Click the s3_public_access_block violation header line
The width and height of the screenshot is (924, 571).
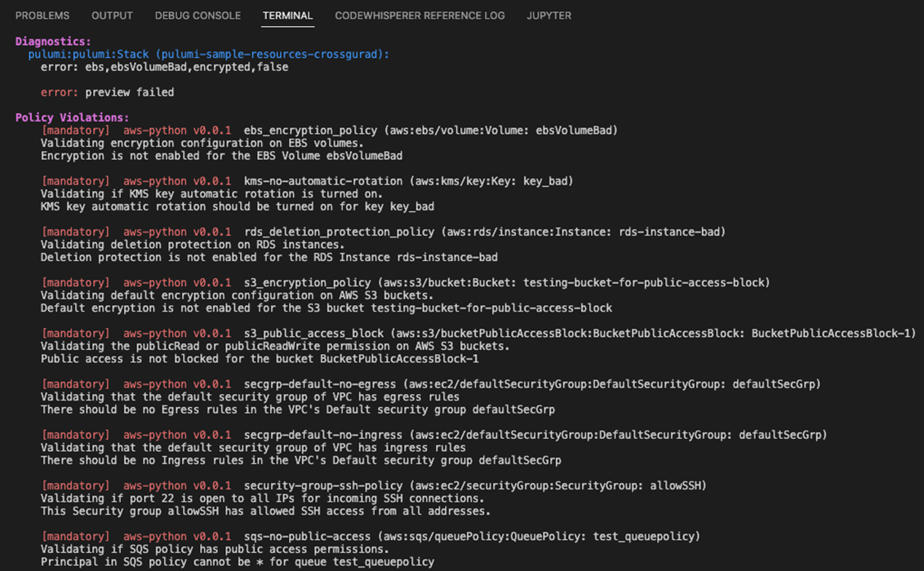click(x=478, y=333)
